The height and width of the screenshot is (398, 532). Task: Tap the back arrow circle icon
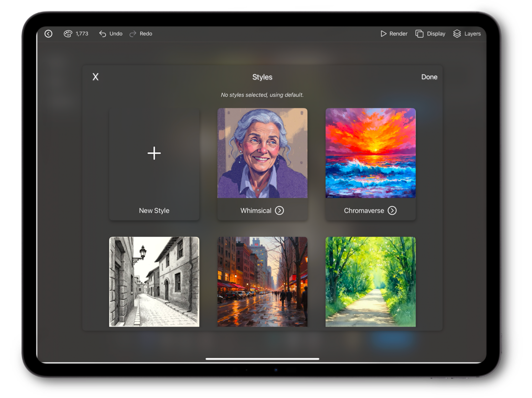(48, 34)
